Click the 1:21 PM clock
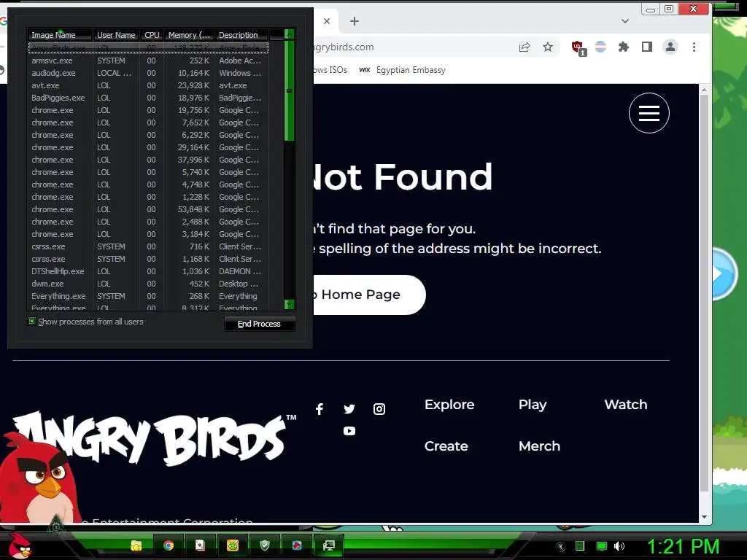Screen dimensions: 747x560 (683, 546)
